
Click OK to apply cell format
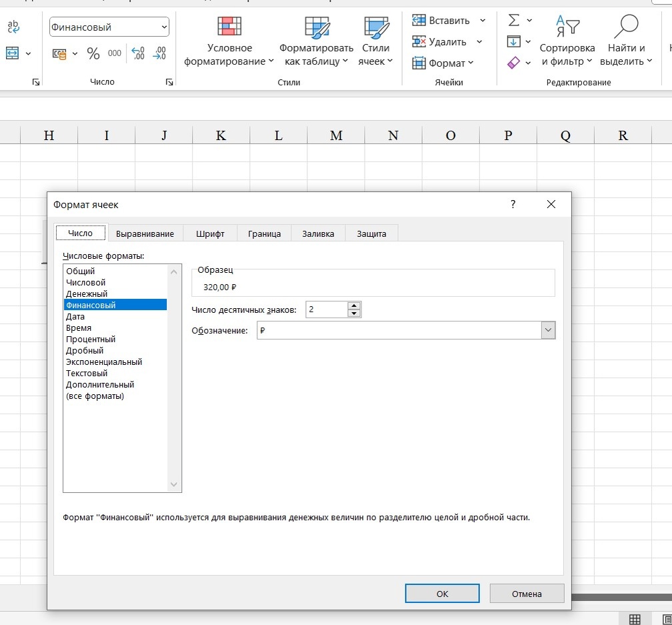[442, 594]
